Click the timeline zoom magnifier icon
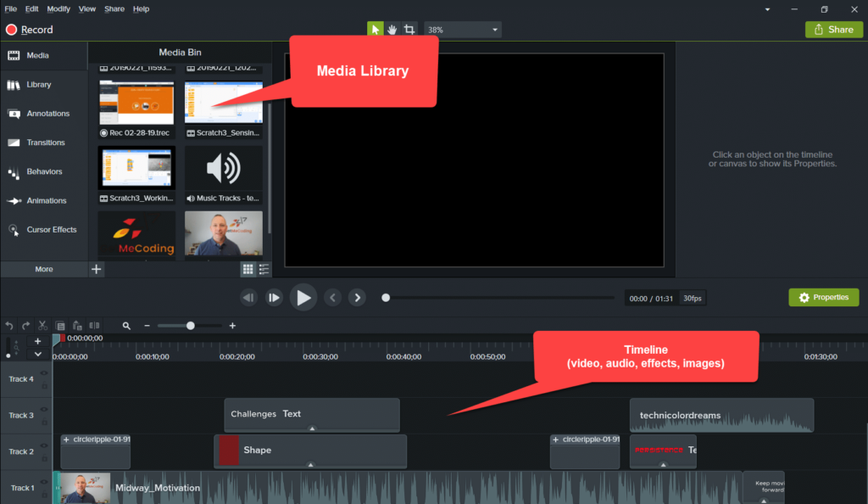 click(x=126, y=326)
